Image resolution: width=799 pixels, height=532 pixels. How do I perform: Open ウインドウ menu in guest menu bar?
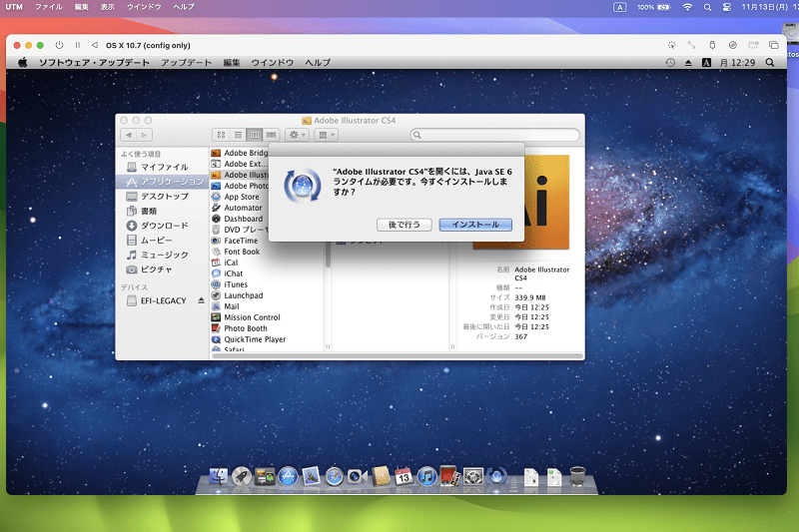click(272, 63)
